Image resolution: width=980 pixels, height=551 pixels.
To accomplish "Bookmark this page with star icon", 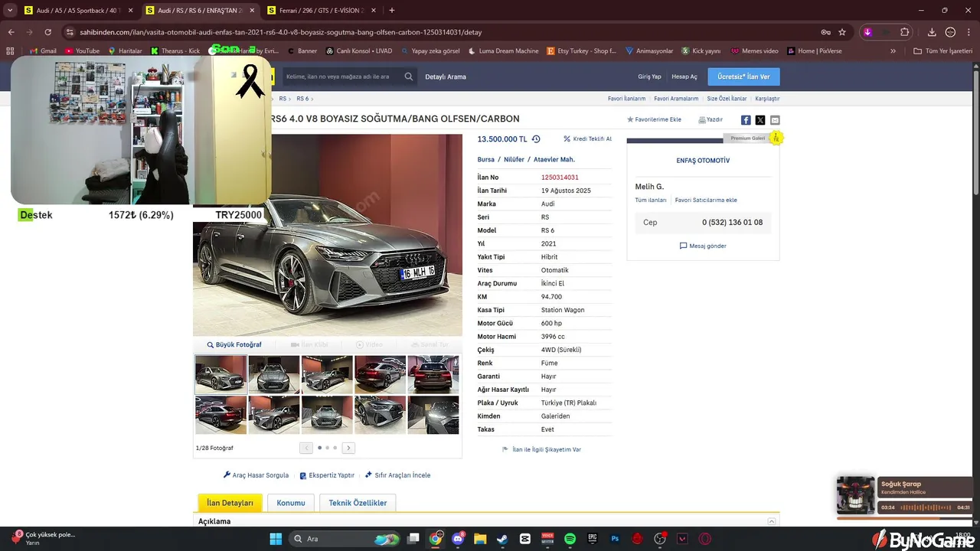I will pyautogui.click(x=842, y=32).
